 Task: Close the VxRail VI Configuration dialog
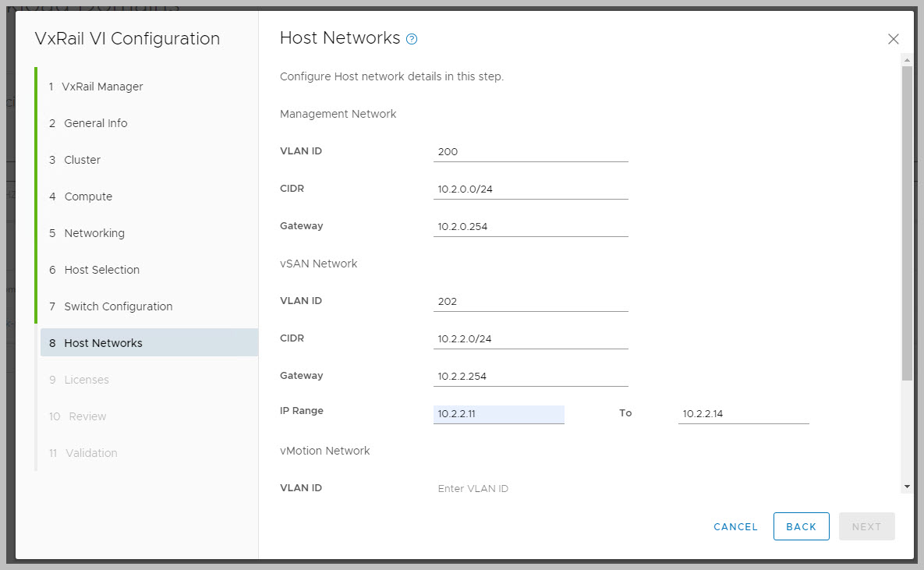click(x=893, y=39)
